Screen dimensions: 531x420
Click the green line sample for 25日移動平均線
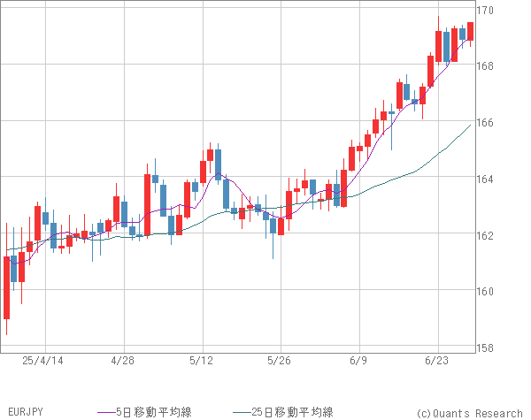pyautogui.click(x=242, y=412)
